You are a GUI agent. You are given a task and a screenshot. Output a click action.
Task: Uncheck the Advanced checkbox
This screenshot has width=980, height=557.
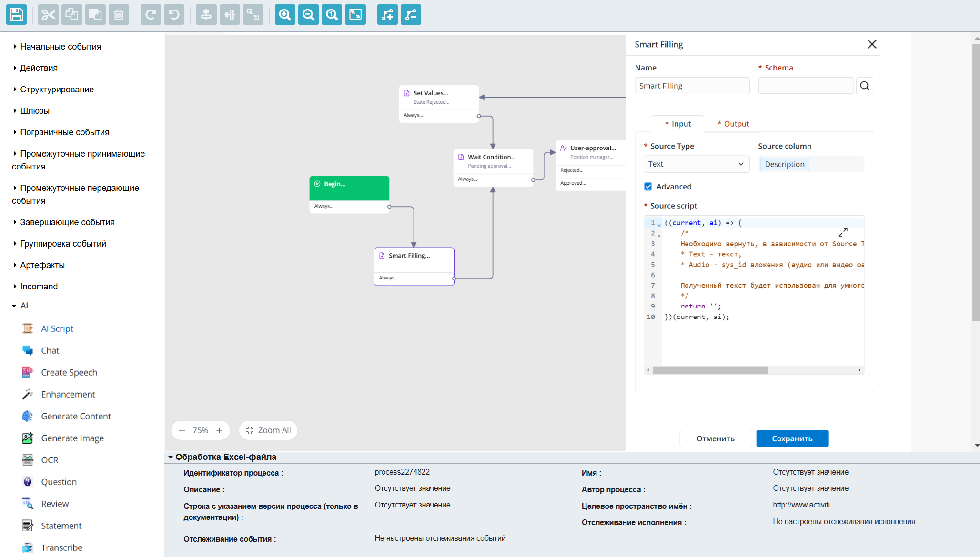tap(648, 187)
